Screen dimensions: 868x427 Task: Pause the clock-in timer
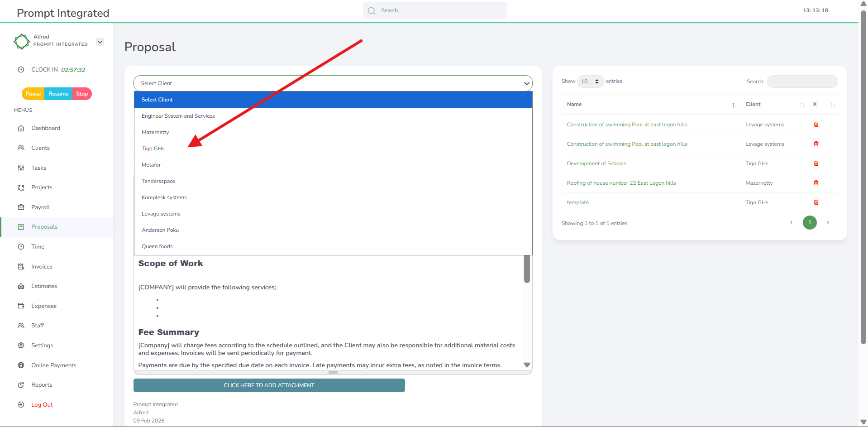tap(33, 94)
